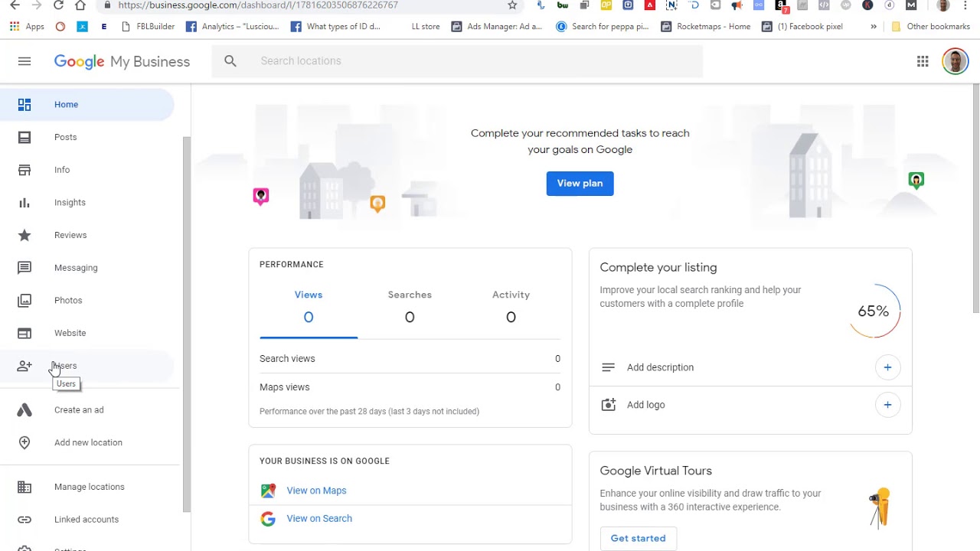The width and height of the screenshot is (980, 551).
Task: Click the Google G search icon
Action: click(268, 519)
